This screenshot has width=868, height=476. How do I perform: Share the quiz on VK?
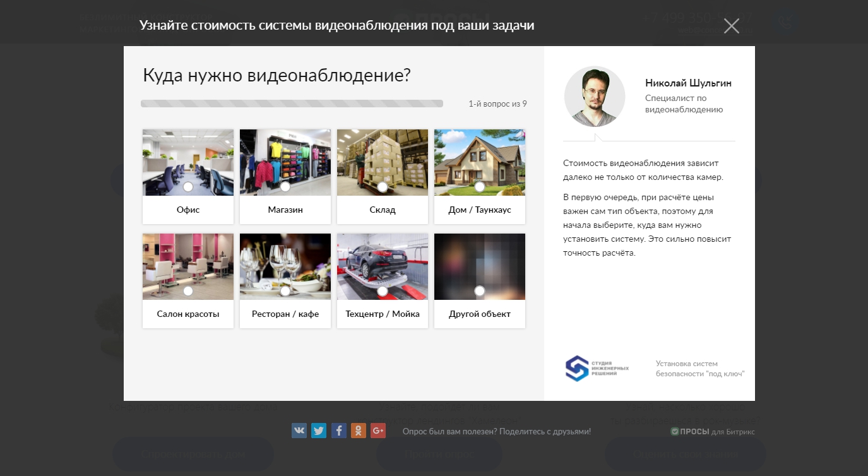(299, 431)
